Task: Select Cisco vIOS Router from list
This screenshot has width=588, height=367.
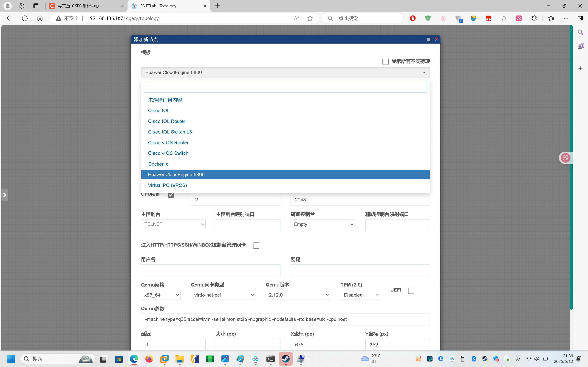Action: click(168, 142)
